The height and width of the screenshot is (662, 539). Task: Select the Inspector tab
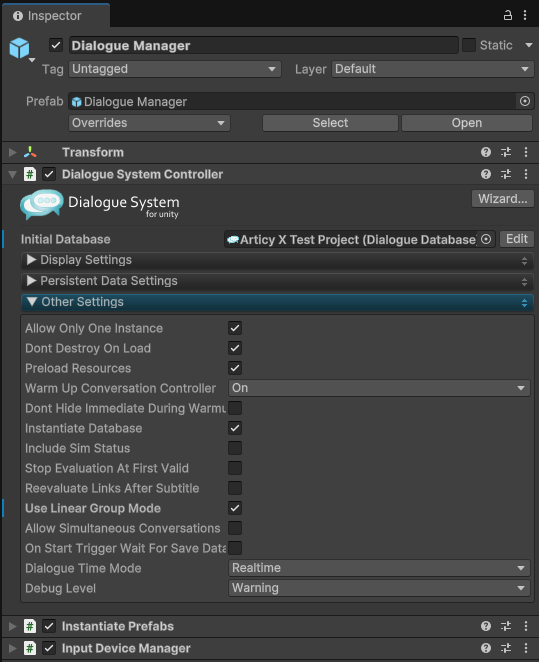[56, 16]
